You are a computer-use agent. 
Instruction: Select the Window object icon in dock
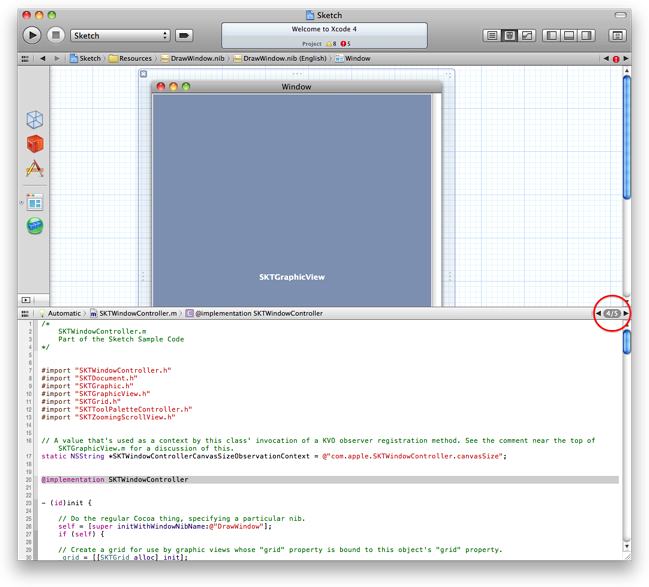pos(35,202)
